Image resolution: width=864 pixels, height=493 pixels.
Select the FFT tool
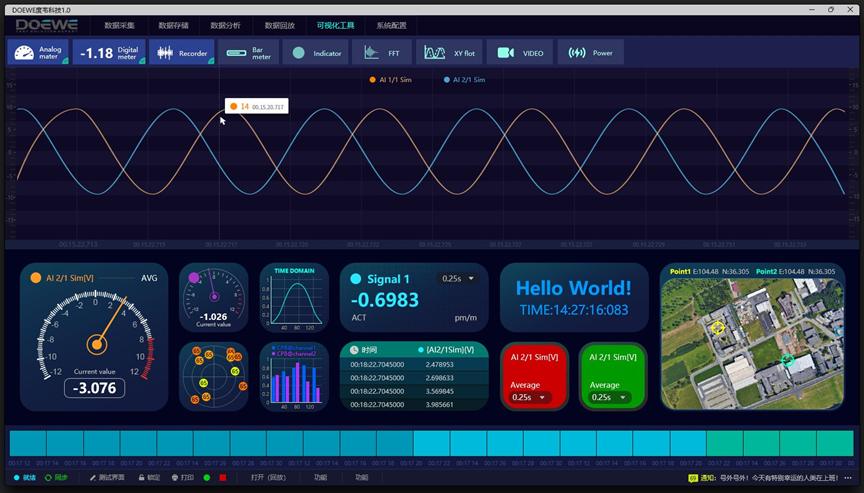pyautogui.click(x=382, y=53)
